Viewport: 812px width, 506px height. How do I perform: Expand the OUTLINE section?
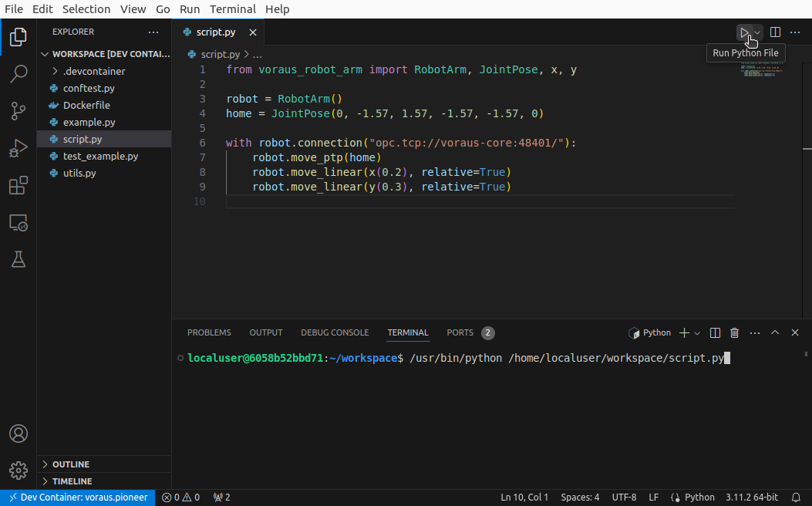point(71,464)
